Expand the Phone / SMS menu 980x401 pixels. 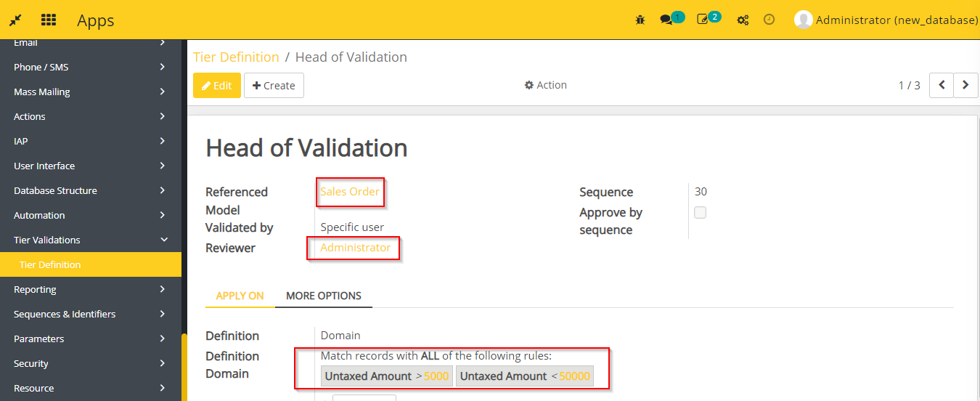click(x=91, y=68)
